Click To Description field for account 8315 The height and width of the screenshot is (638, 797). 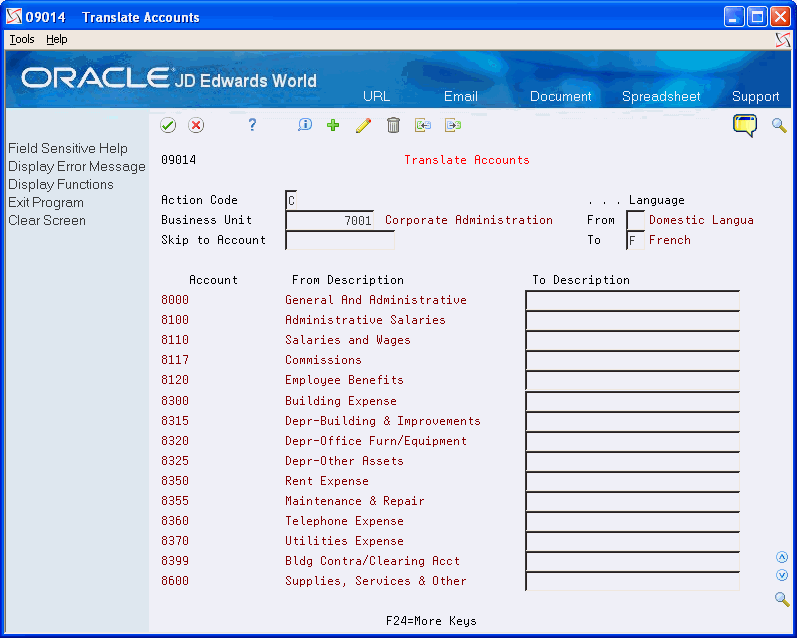pos(632,421)
